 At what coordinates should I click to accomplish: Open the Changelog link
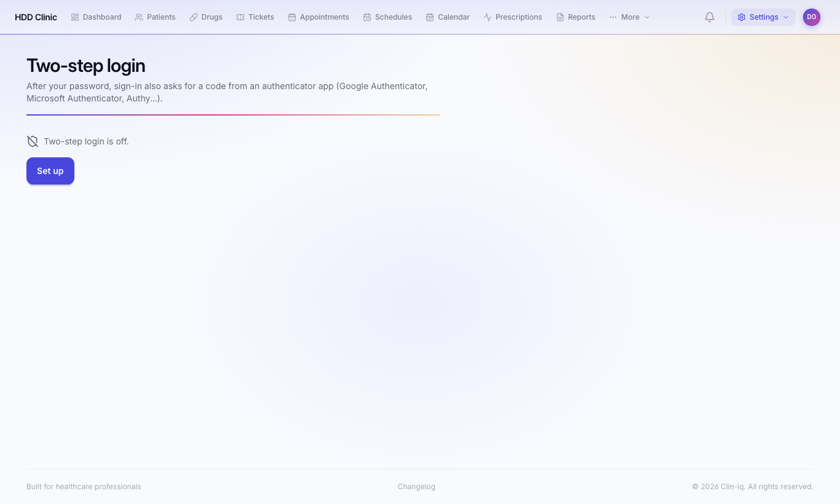[416, 487]
